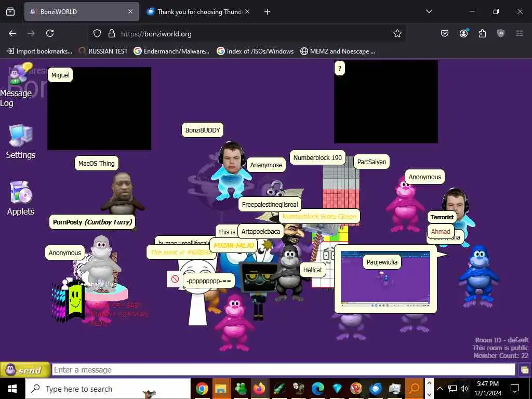
Task: Open MEMZ and Noescape bookmark
Action: pos(338,51)
